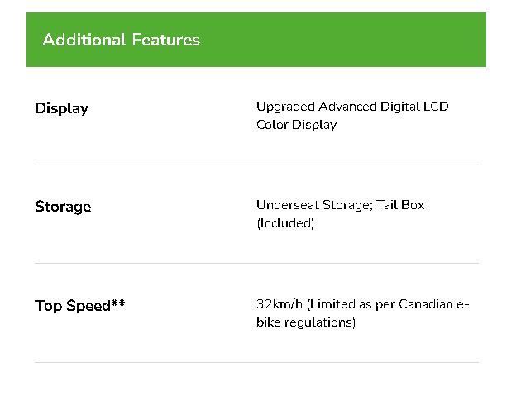Click the divider line below Top Speed row
The height and width of the screenshot is (420, 516).
256,362
